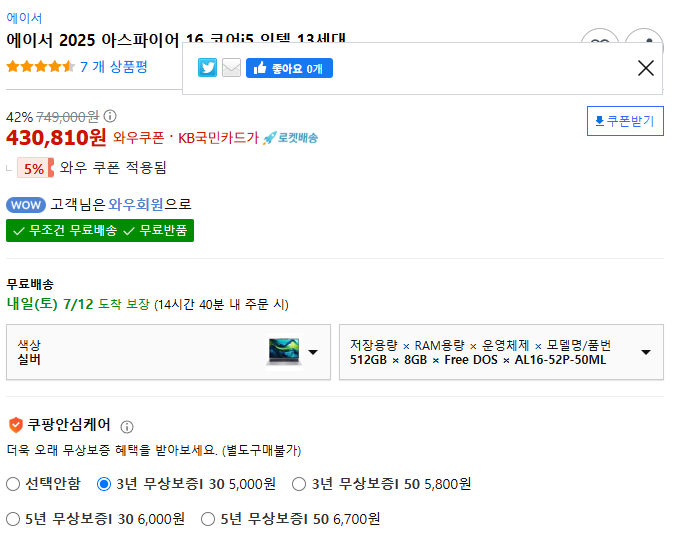Viewport: 682px width, 540px height.
Task: Click the 에이서 brand link
Action: coord(24,18)
